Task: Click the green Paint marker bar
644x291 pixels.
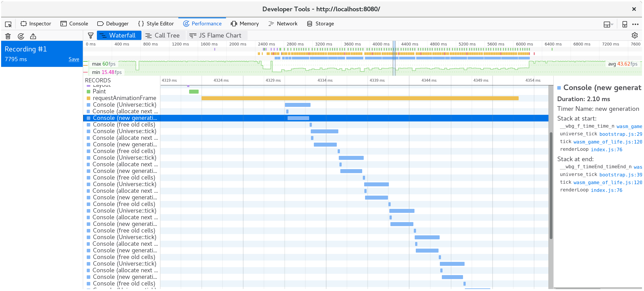Action: coord(194,91)
